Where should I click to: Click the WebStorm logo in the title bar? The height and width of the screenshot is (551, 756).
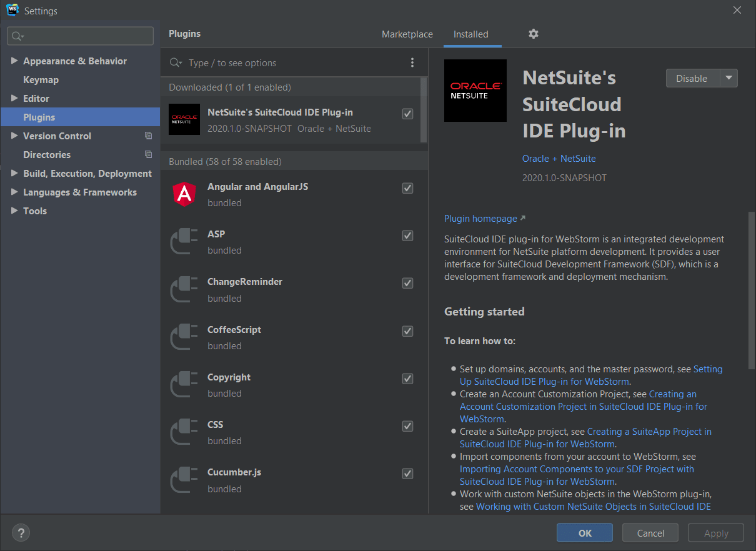(12, 10)
